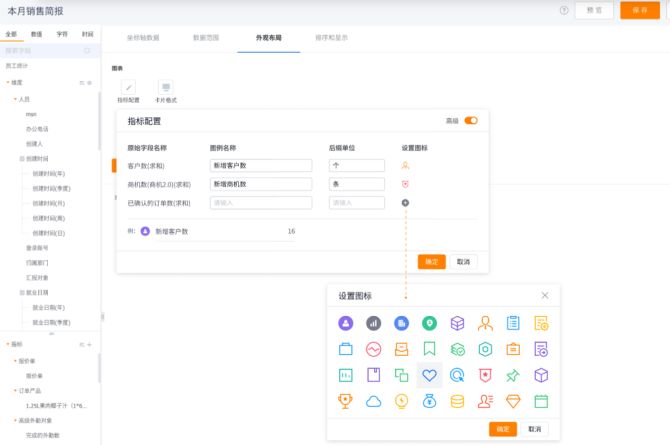Collapse the 人员 tree node

point(15,99)
